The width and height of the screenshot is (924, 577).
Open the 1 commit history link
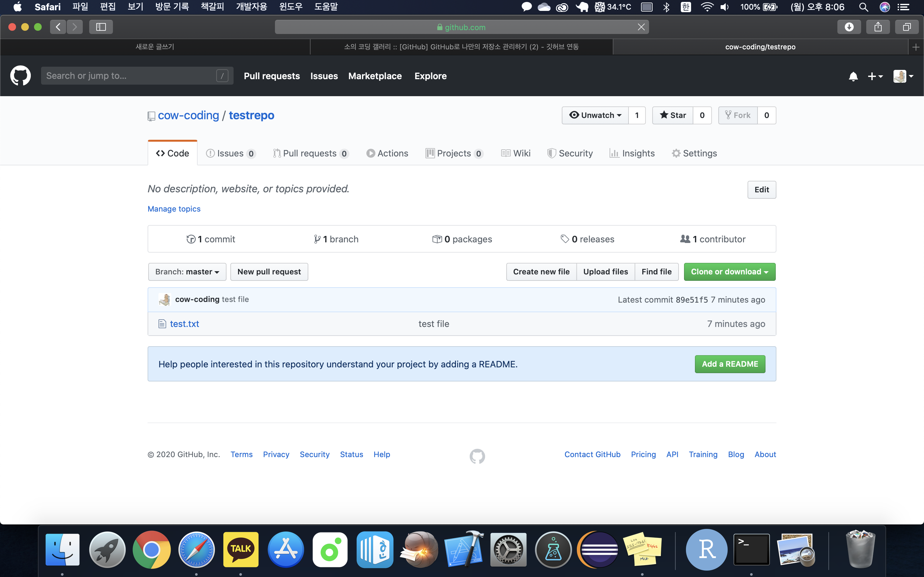click(211, 239)
